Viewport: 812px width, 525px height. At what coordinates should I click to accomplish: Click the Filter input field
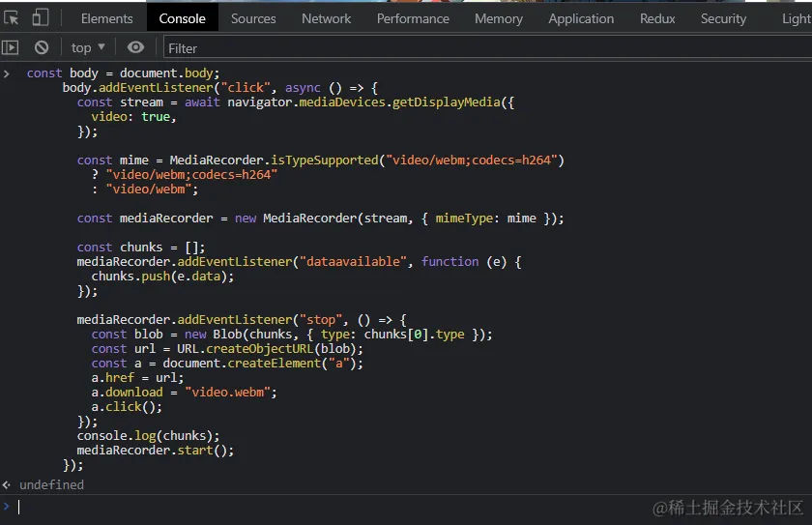pos(483,47)
